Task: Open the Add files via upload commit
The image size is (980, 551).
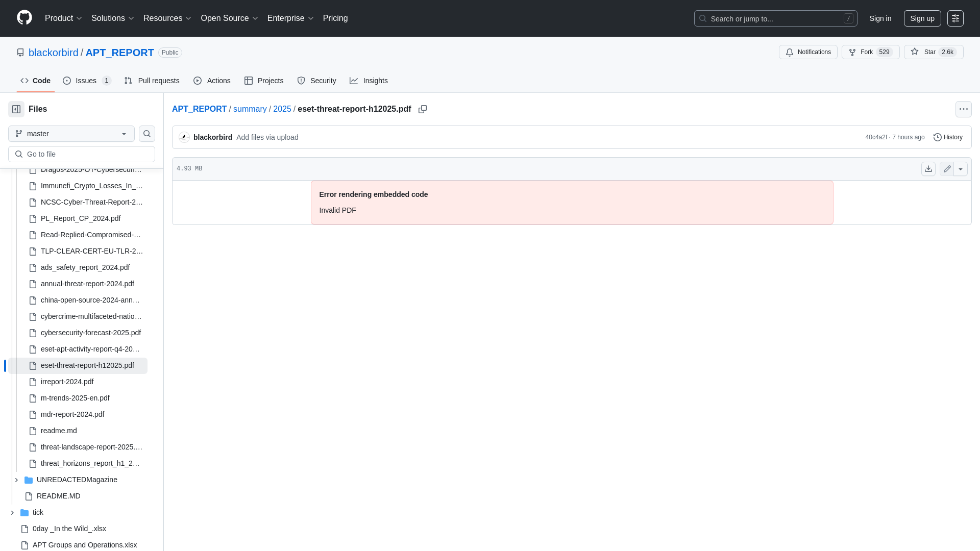Action: 267,137
